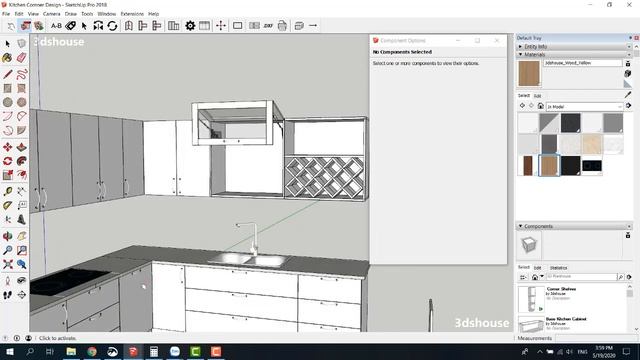The width and height of the screenshot is (640, 360).
Task: Open the Window menu
Action: pyautogui.click(x=107, y=14)
